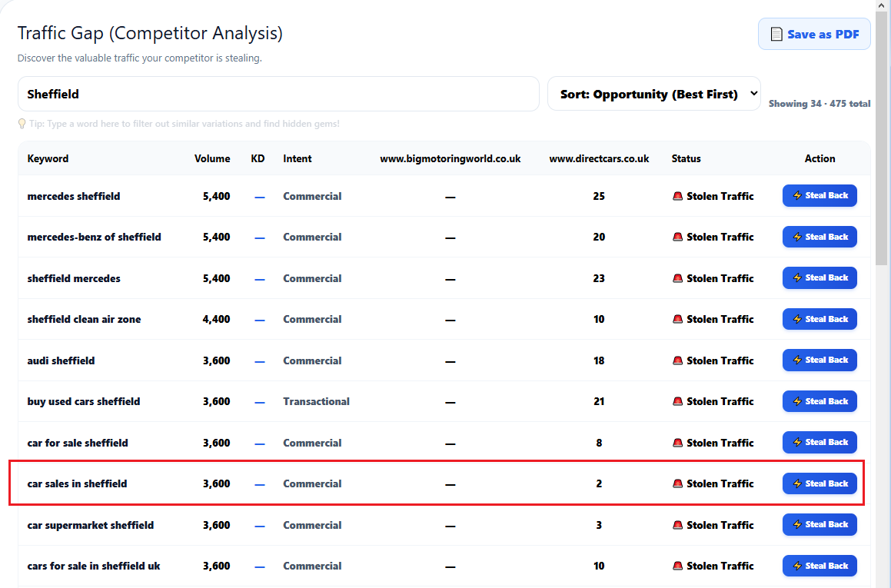Select the keyword 'car supermarket sheffield'
Viewport: 891px width, 588px height.
91,525
